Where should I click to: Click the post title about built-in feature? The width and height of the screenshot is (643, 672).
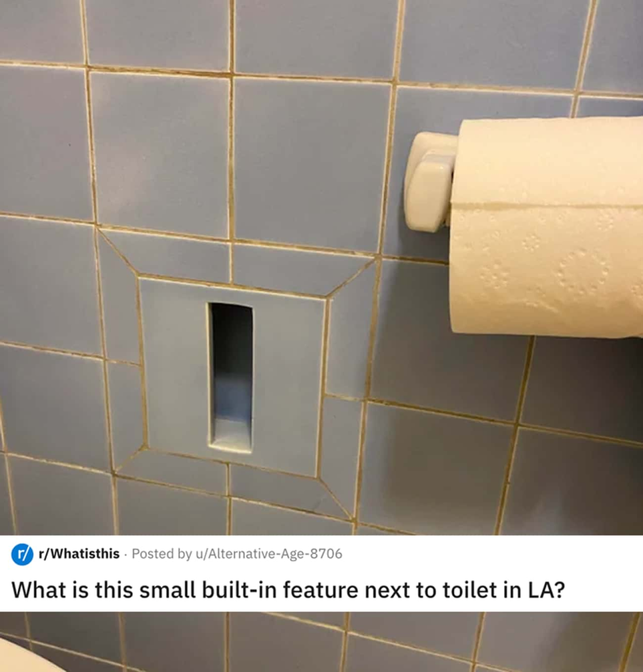pyautogui.click(x=288, y=590)
